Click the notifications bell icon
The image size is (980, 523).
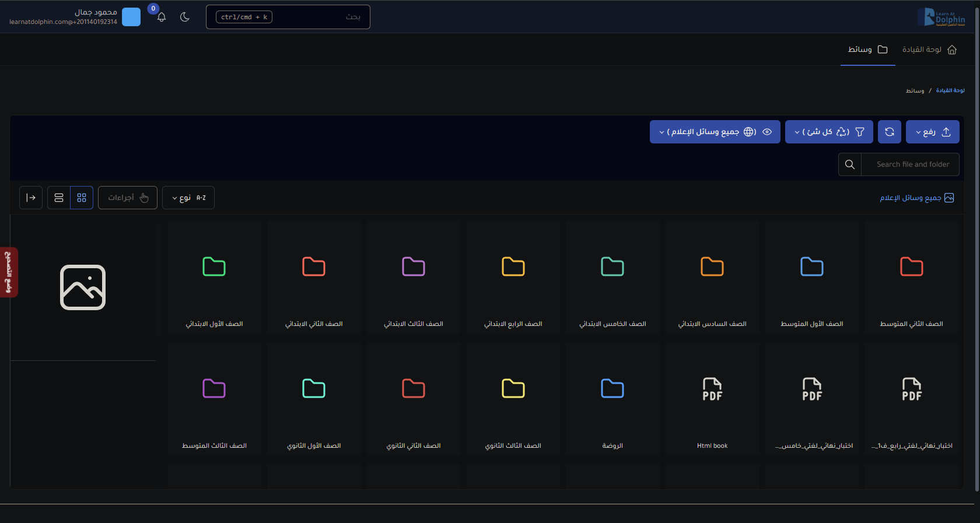click(x=162, y=17)
